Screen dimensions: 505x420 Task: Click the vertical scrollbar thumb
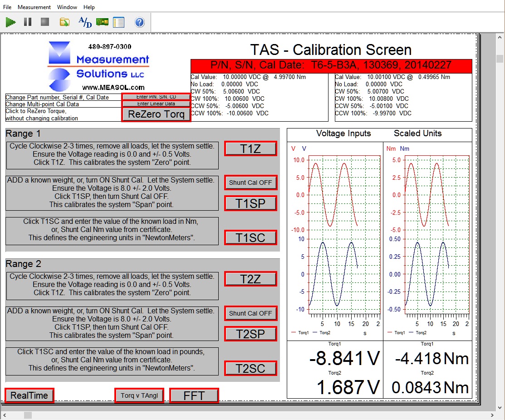(500, 59)
